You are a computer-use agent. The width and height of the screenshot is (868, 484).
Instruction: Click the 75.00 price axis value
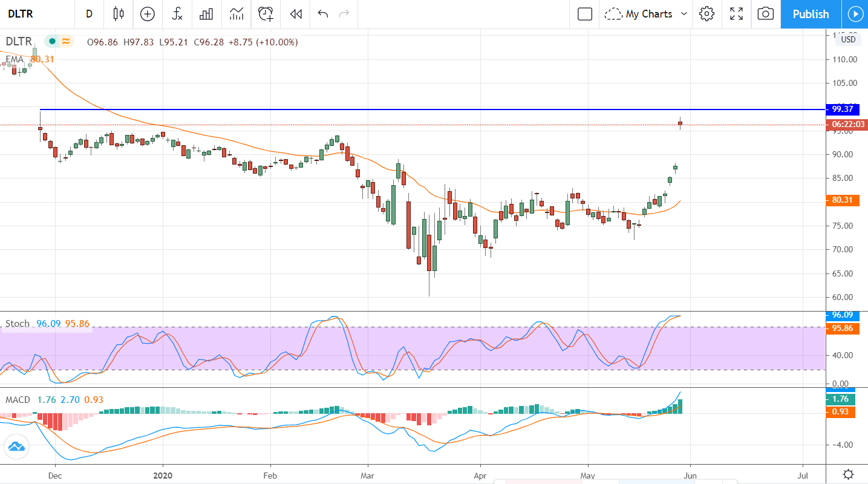coord(843,226)
